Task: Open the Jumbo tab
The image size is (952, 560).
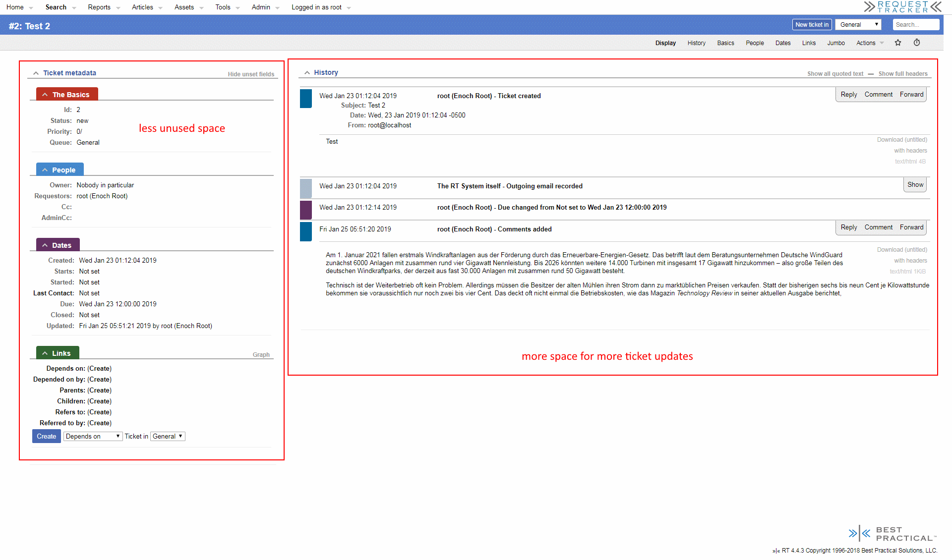Action: (835, 43)
